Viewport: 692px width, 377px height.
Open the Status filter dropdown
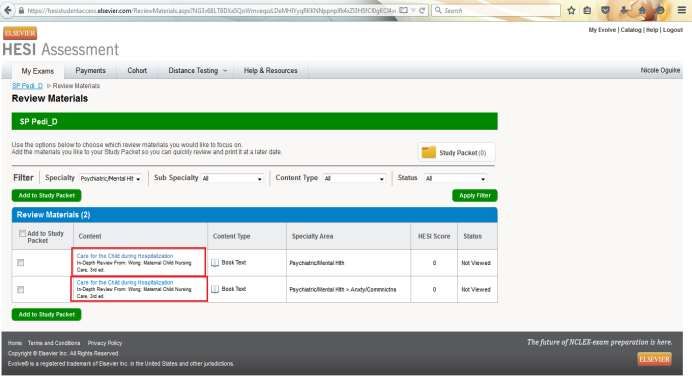point(456,179)
